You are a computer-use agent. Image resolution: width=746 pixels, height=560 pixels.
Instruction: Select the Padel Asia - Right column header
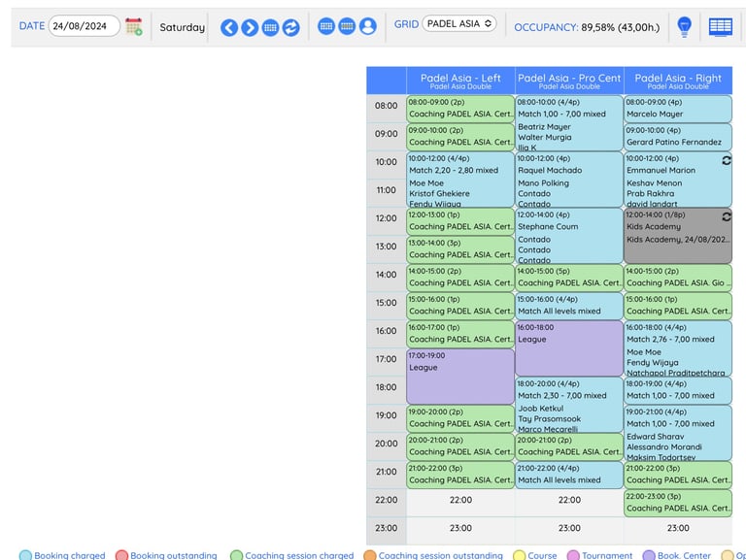click(678, 81)
